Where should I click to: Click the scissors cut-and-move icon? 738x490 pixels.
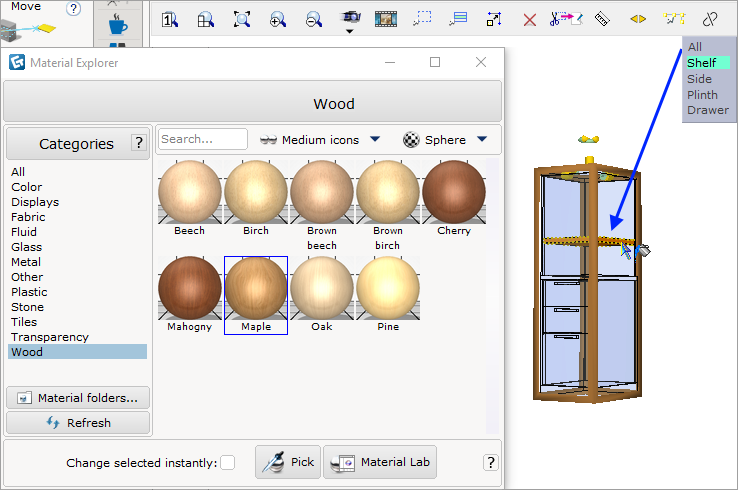(x=566, y=19)
